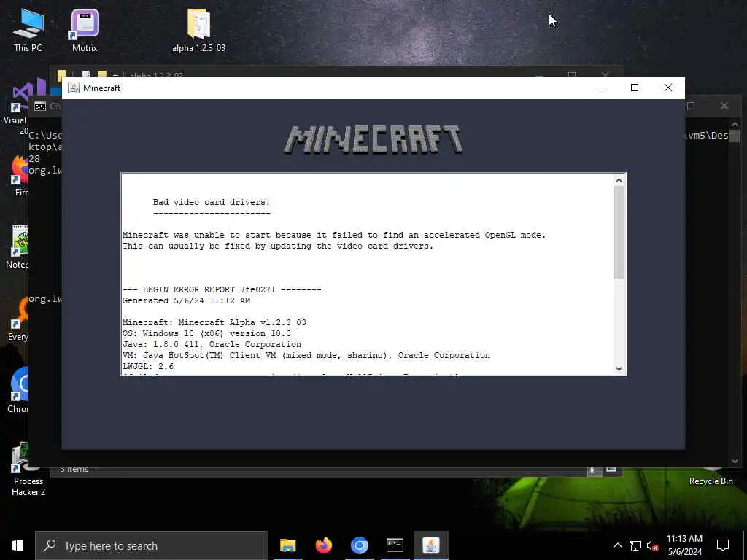Open Motrix desktop shortcut
Viewport: 747px width, 560px height.
tap(85, 29)
